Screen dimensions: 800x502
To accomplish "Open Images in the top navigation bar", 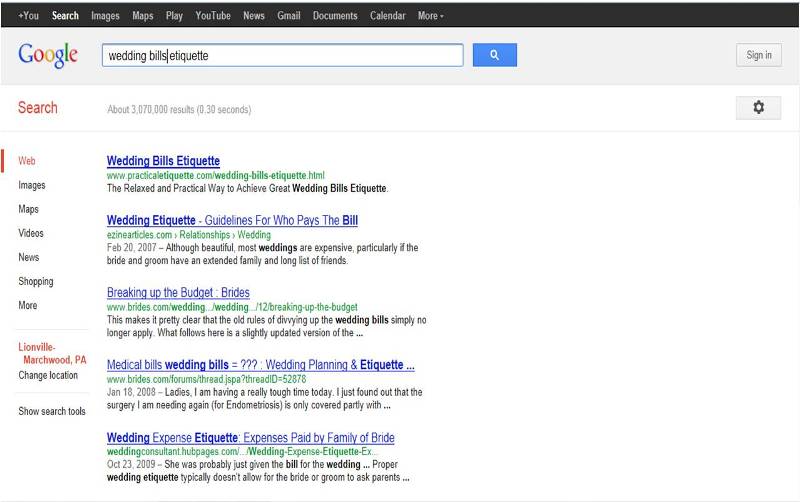I will coord(105,16).
